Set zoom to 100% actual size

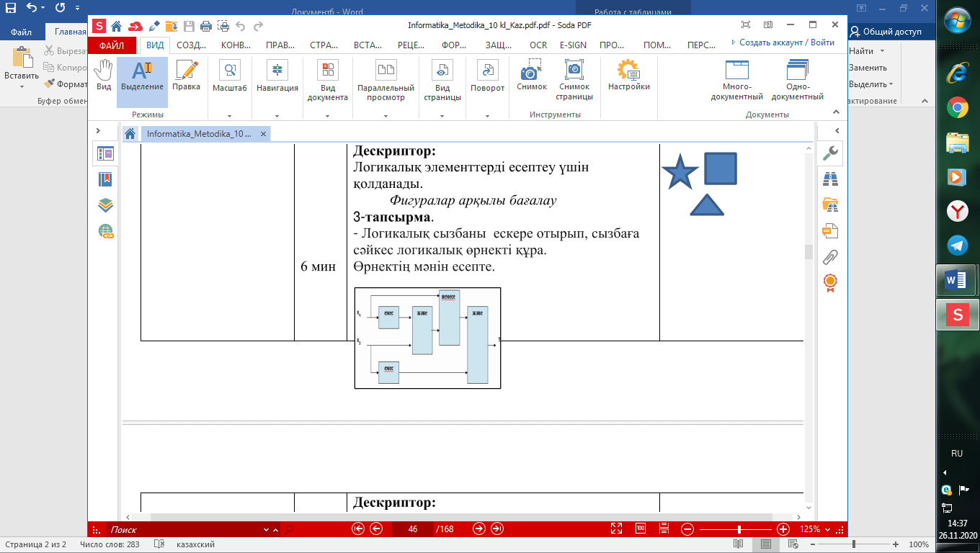(x=641, y=529)
